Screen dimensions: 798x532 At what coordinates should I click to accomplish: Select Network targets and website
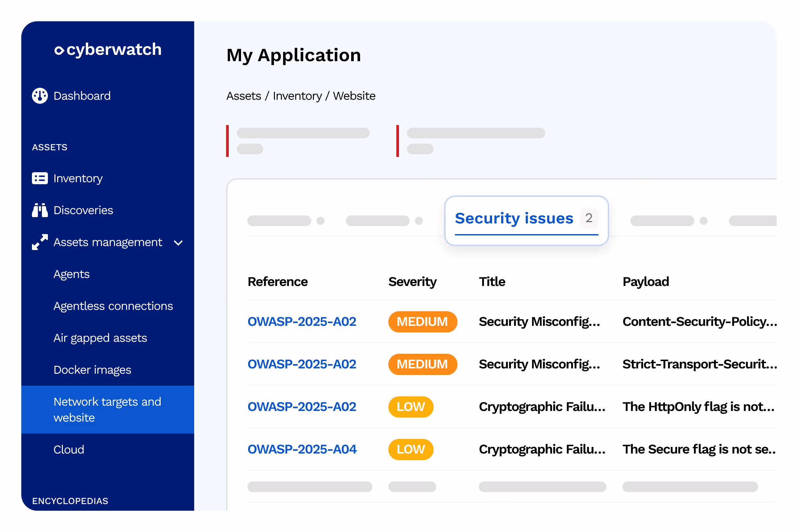[x=108, y=410]
